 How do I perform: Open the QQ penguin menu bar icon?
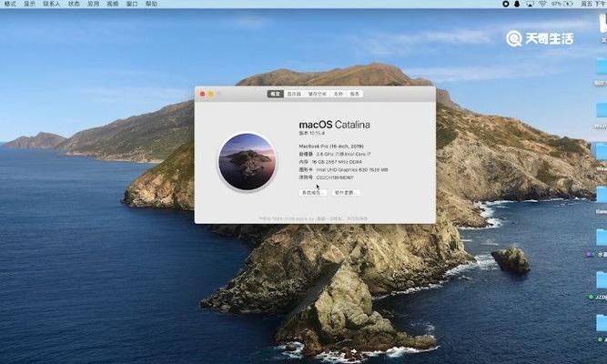[517, 4]
